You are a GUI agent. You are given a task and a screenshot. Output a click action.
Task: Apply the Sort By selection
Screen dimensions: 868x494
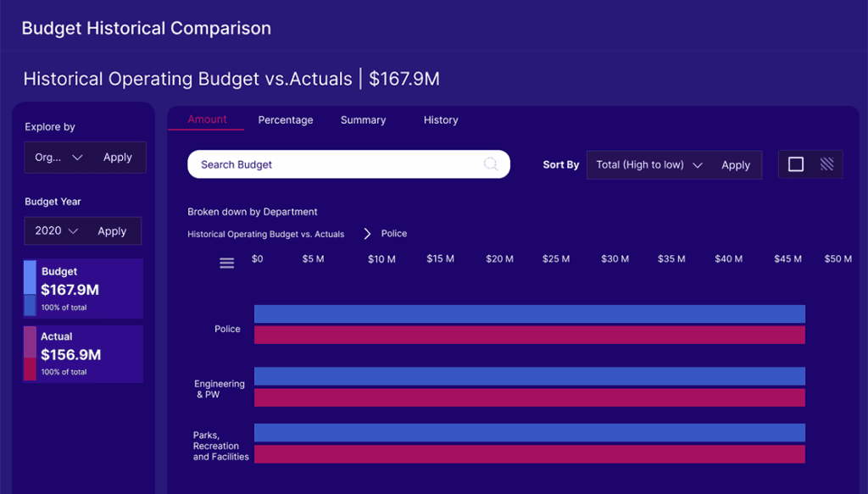pos(736,164)
